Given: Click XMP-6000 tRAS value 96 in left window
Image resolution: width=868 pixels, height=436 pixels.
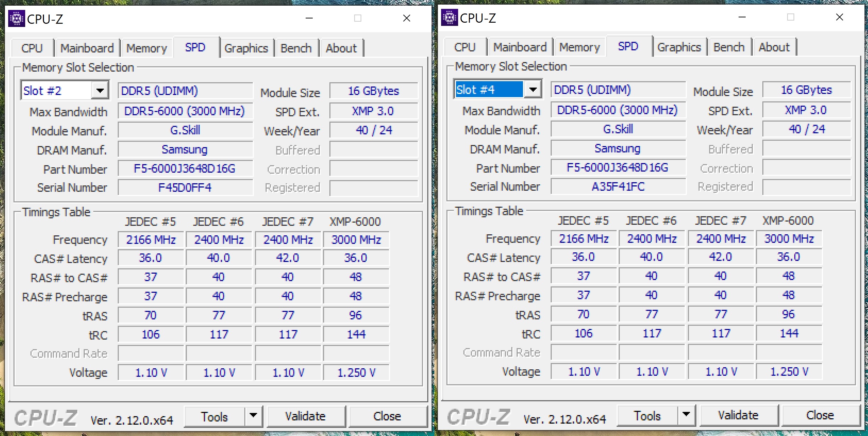Looking at the screenshot, I should [x=356, y=315].
